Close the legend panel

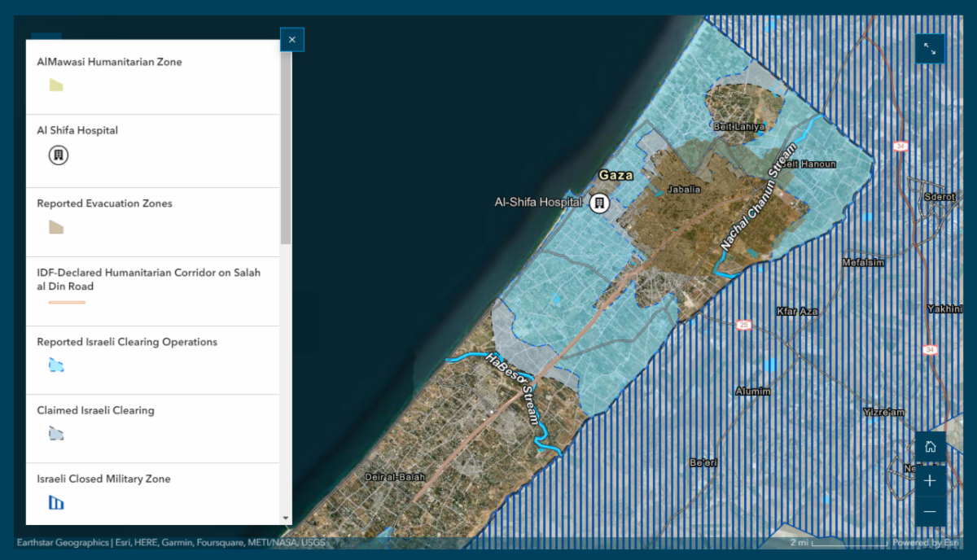291,39
